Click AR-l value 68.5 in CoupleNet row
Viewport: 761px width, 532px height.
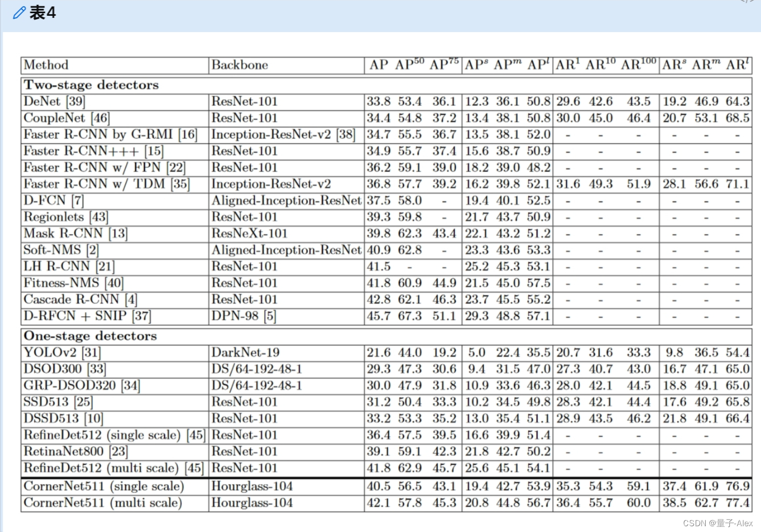point(738,118)
